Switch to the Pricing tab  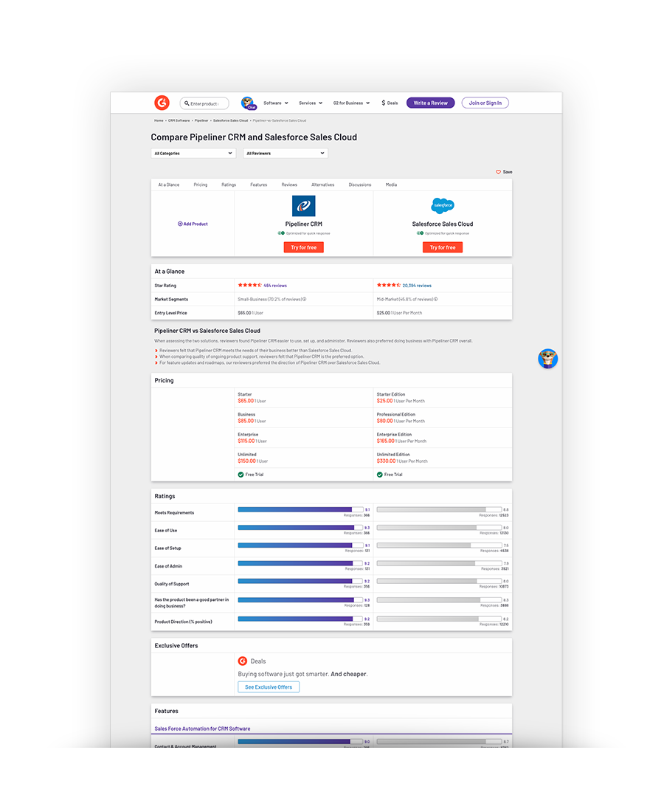[200, 185]
